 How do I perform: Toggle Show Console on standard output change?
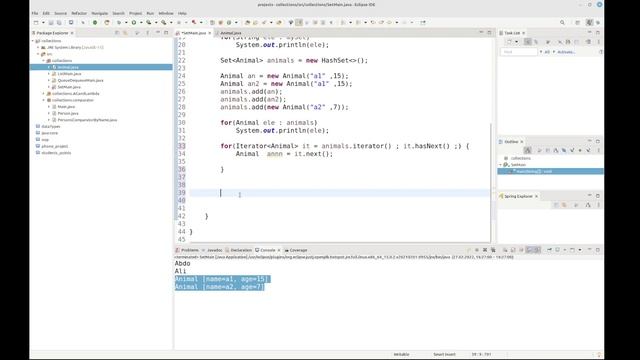[x=529, y=250]
